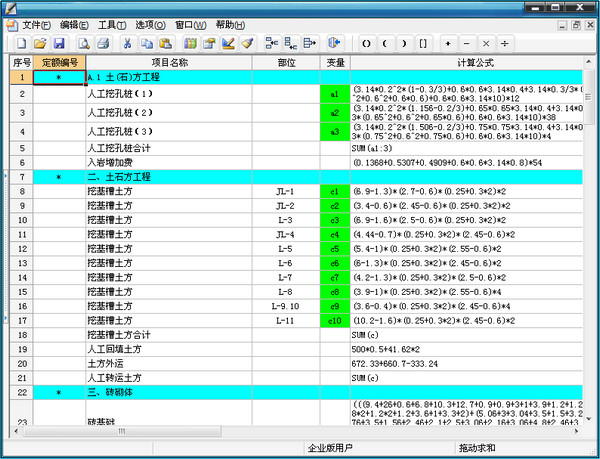Screen dimensions: 600x459
Task: Click the 部位 column header
Action: (286, 63)
